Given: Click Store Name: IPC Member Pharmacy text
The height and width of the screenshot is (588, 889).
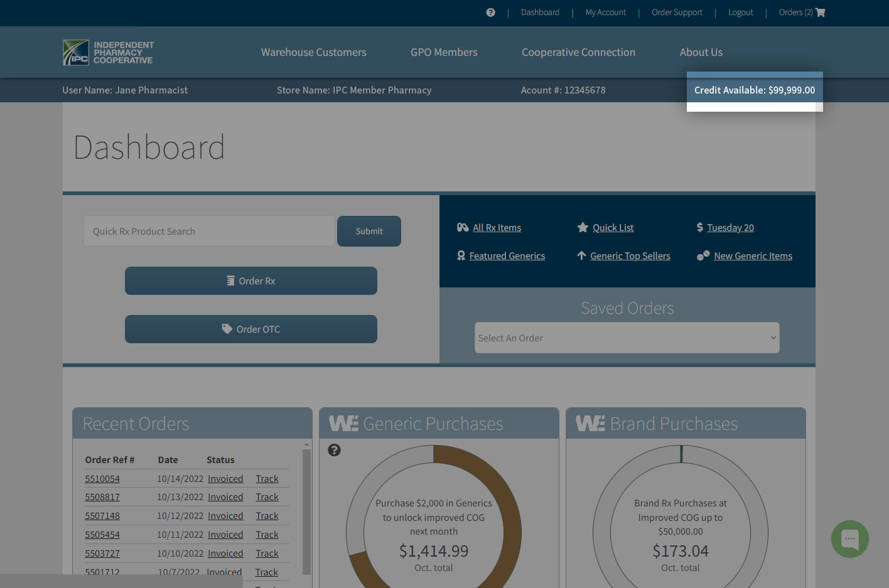Looking at the screenshot, I should point(354,90).
